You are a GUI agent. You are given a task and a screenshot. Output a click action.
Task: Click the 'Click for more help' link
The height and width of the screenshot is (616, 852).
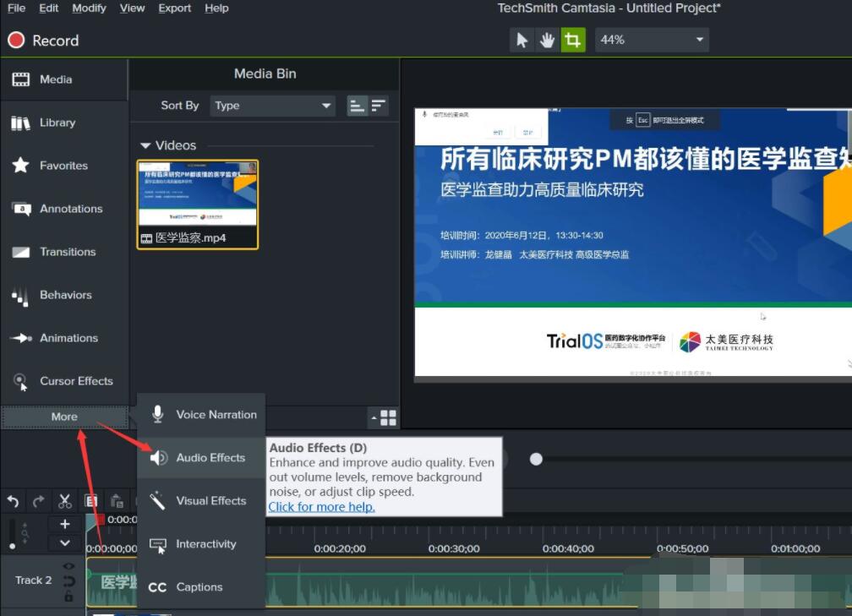click(321, 506)
